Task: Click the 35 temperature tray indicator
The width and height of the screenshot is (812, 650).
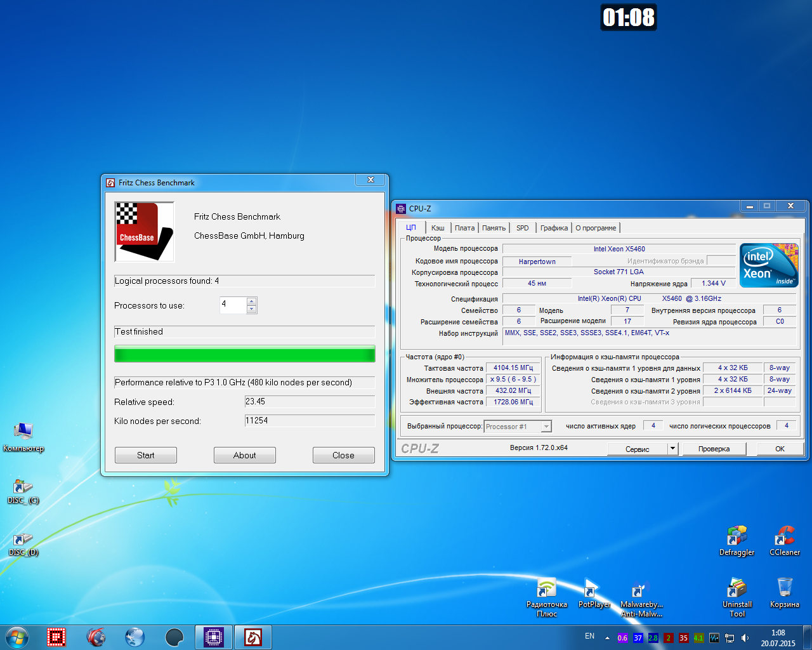Action: click(x=683, y=638)
